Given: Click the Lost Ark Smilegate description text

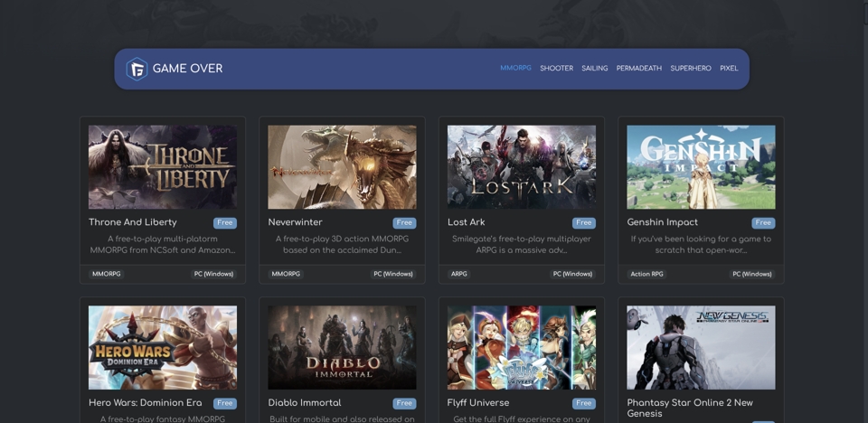Looking at the screenshot, I should tap(522, 245).
